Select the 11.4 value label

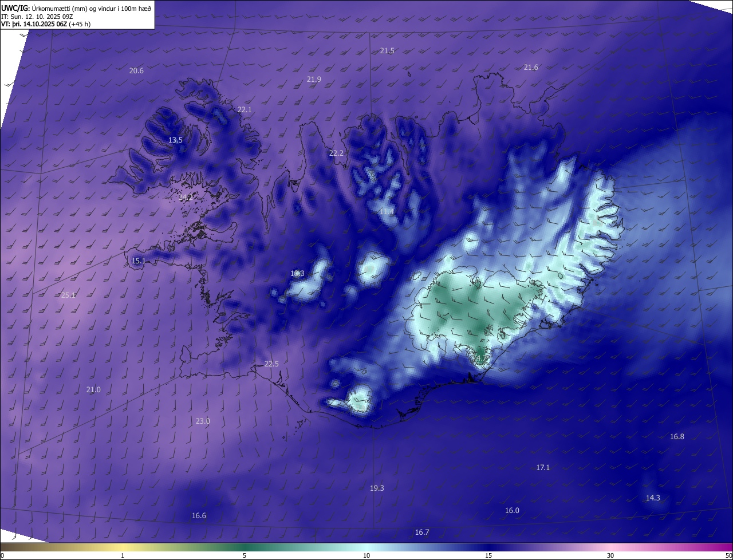pos(387,212)
